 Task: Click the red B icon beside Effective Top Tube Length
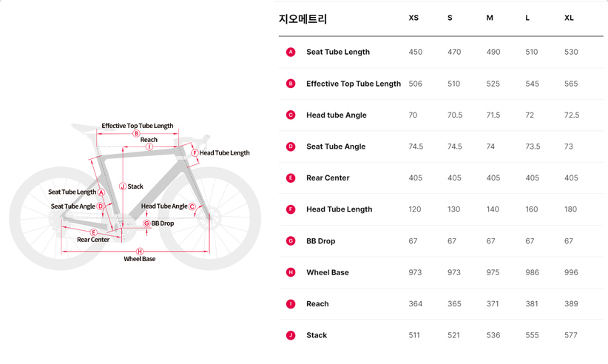[x=291, y=84]
